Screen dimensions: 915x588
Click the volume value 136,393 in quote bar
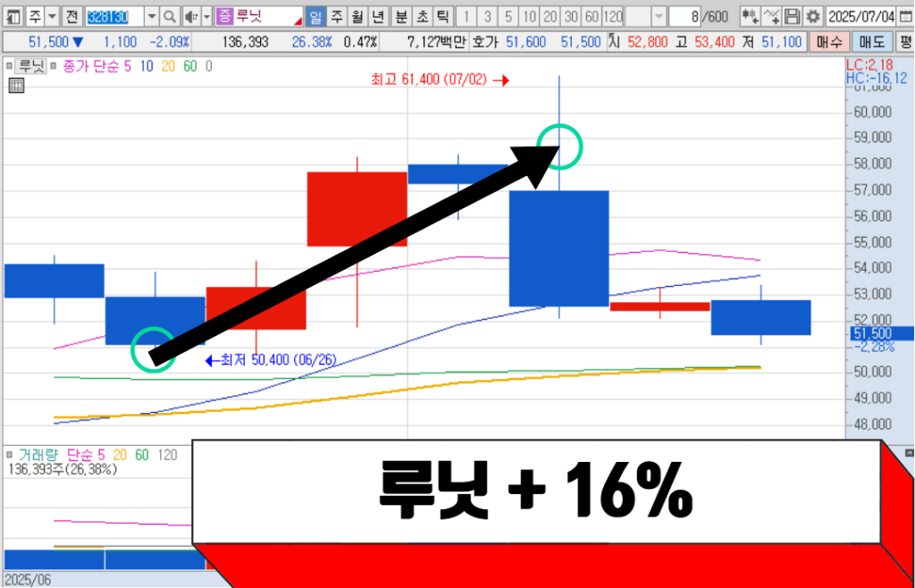tap(245, 42)
